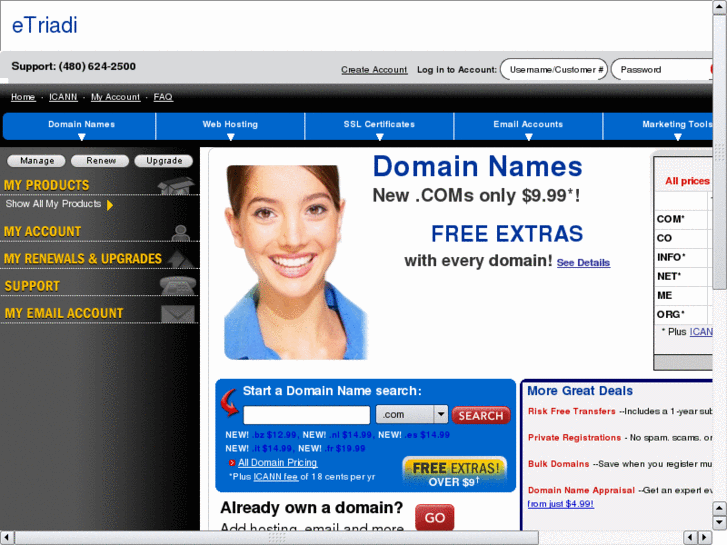The image size is (727, 545).
Task: Open the SUPPORT sidebar section
Action: [x=32, y=286]
